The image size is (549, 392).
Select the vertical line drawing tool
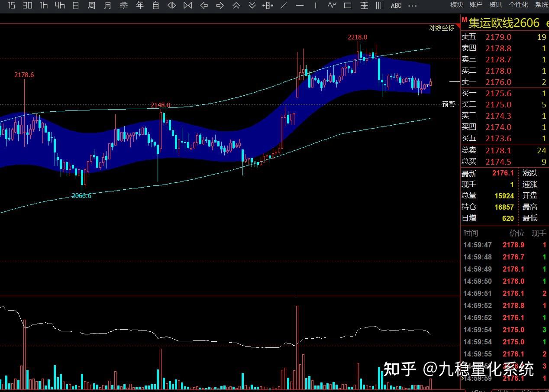point(316,5)
